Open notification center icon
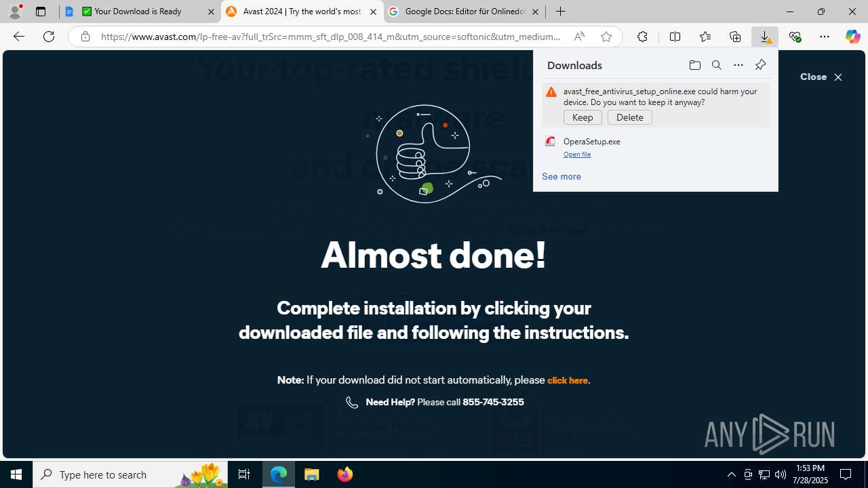The image size is (868, 488). (846, 474)
